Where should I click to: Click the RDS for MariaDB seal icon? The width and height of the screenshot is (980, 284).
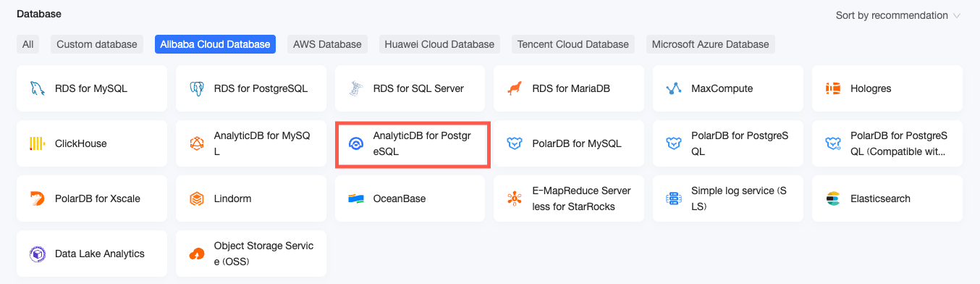[515, 88]
